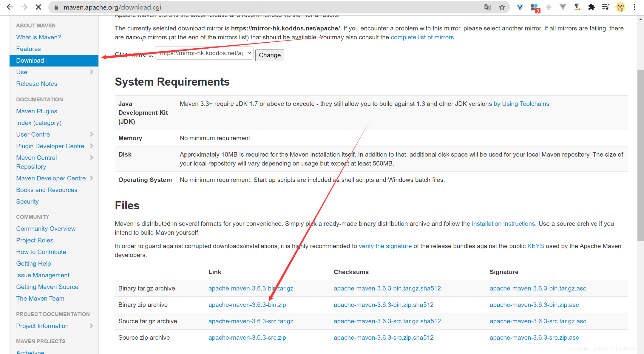Open Index (category) in sidebar
644x354 pixels.
[x=39, y=123]
